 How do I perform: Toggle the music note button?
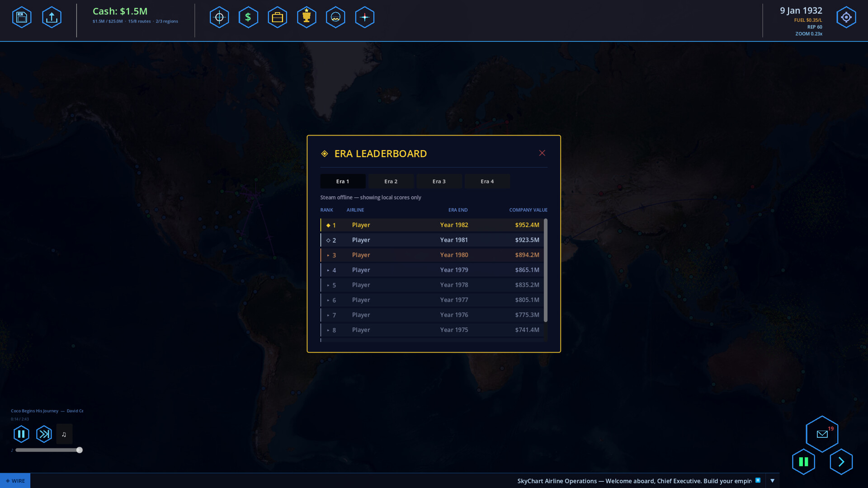coord(64,434)
